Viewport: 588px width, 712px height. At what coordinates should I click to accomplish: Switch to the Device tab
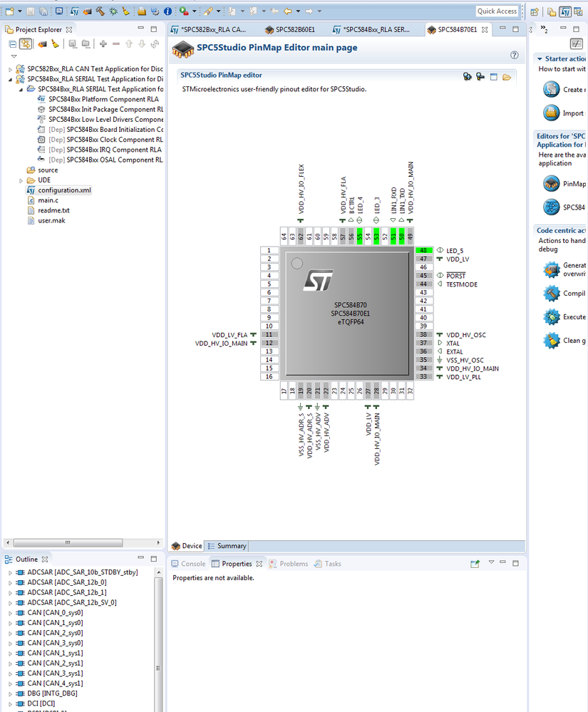tap(187, 546)
